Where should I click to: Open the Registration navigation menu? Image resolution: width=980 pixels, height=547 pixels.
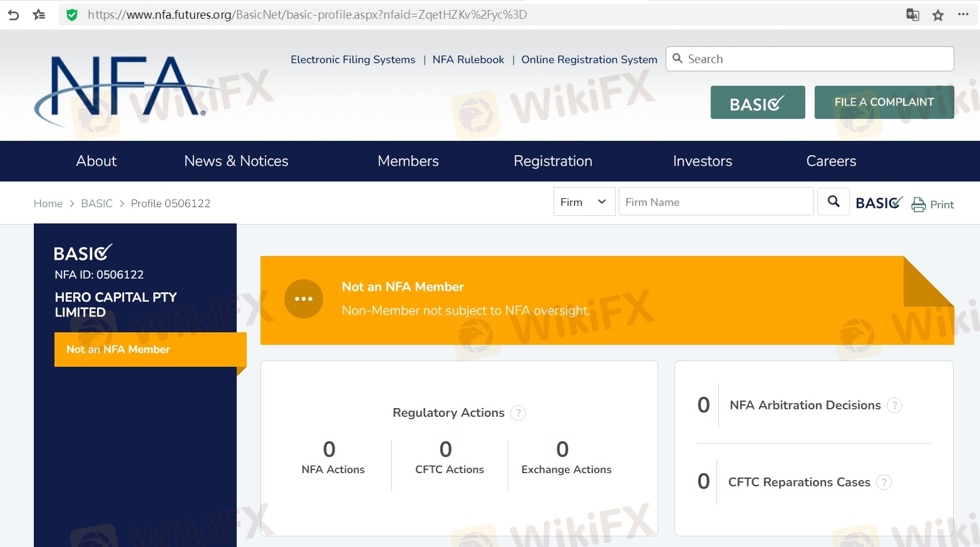coord(552,161)
